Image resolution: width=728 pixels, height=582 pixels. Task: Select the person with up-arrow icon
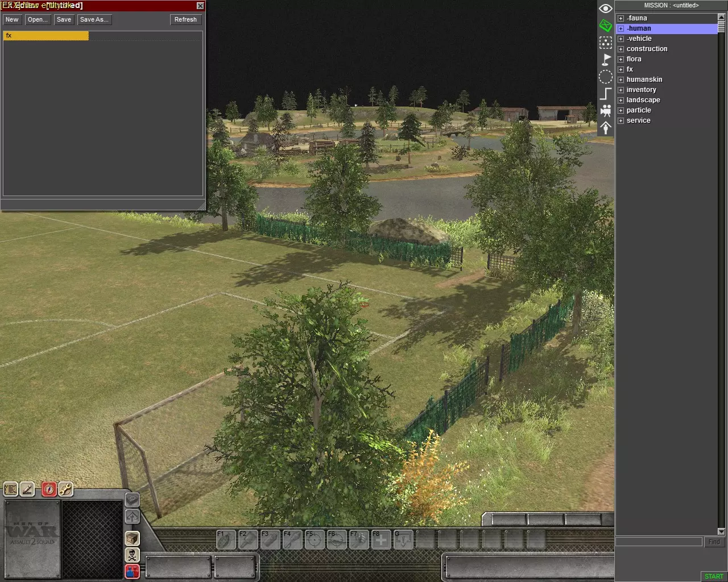pyautogui.click(x=606, y=128)
